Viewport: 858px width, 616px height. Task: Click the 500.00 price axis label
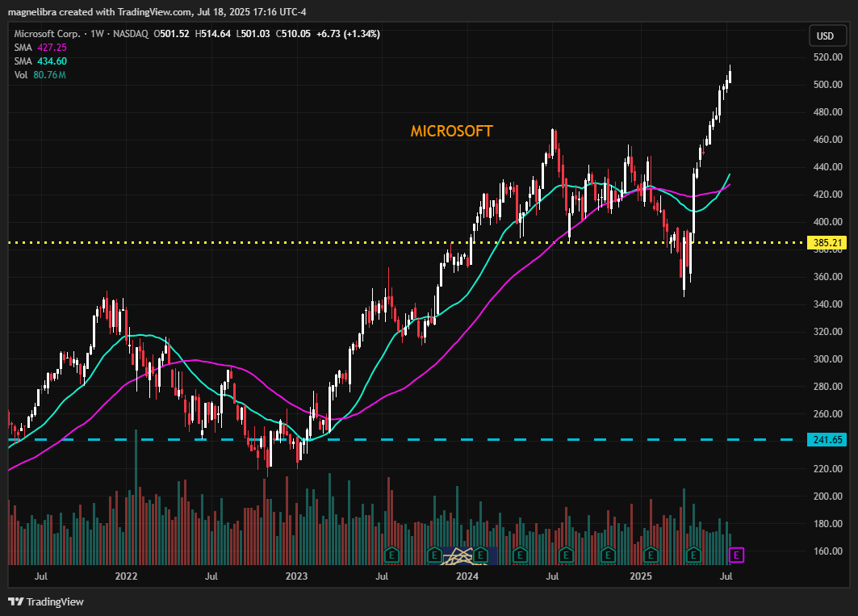[x=827, y=84]
